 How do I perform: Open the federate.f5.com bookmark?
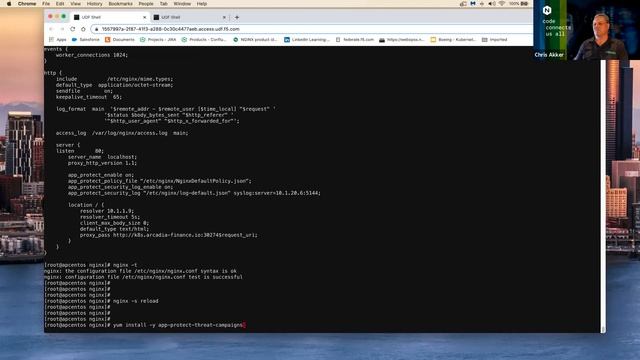coord(355,40)
